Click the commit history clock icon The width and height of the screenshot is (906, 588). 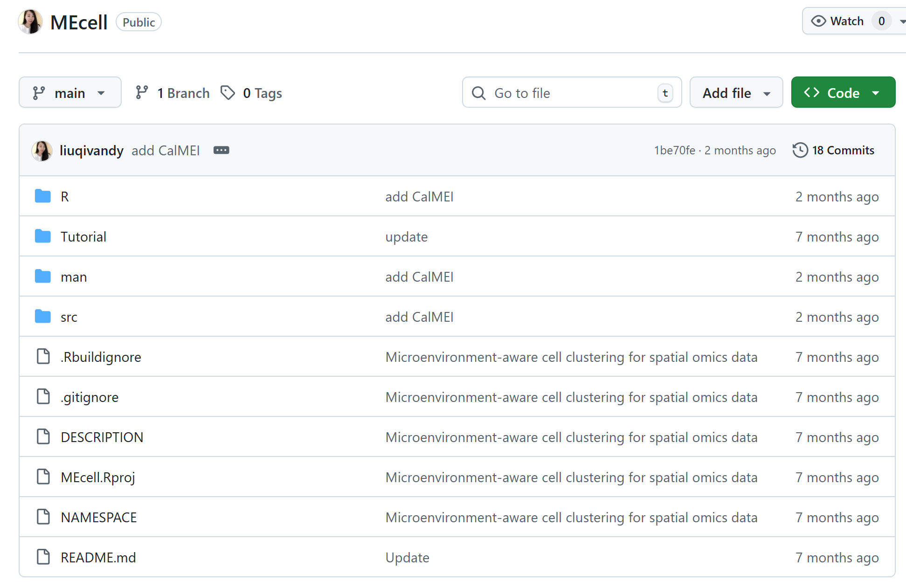click(800, 150)
